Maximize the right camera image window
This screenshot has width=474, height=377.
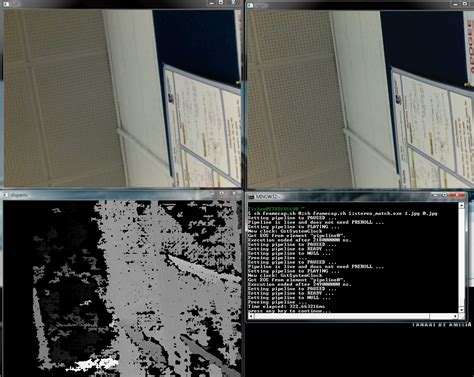tap(465, 3)
